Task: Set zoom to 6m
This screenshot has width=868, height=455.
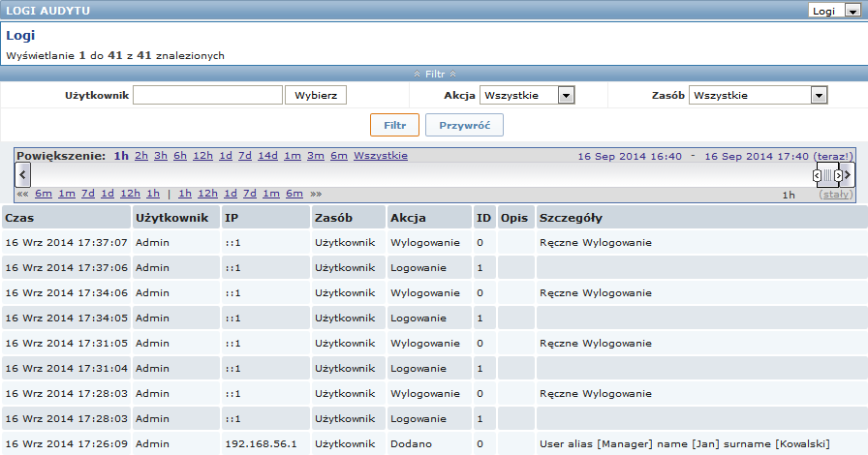Action: (339, 156)
